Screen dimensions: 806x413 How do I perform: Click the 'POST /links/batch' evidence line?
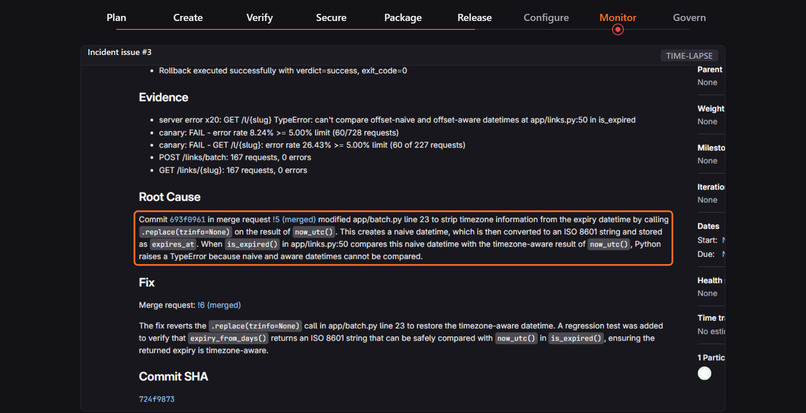click(x=235, y=157)
